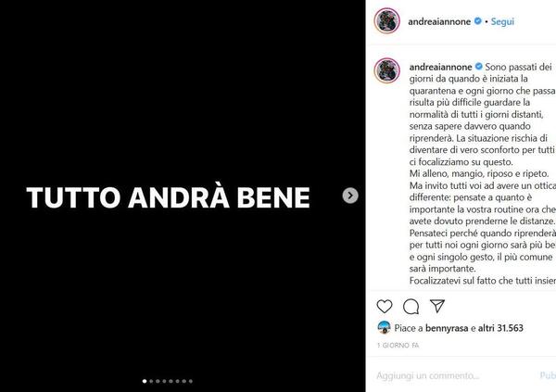The image size is (556, 392).
Task: Open comments via speech bubble icon
Action: [411, 306]
